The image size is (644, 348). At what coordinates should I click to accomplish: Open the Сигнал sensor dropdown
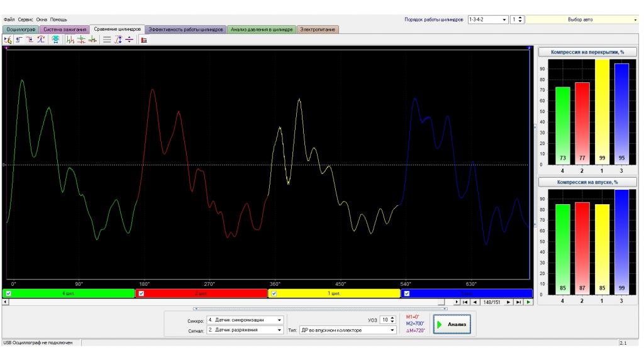pos(245,330)
